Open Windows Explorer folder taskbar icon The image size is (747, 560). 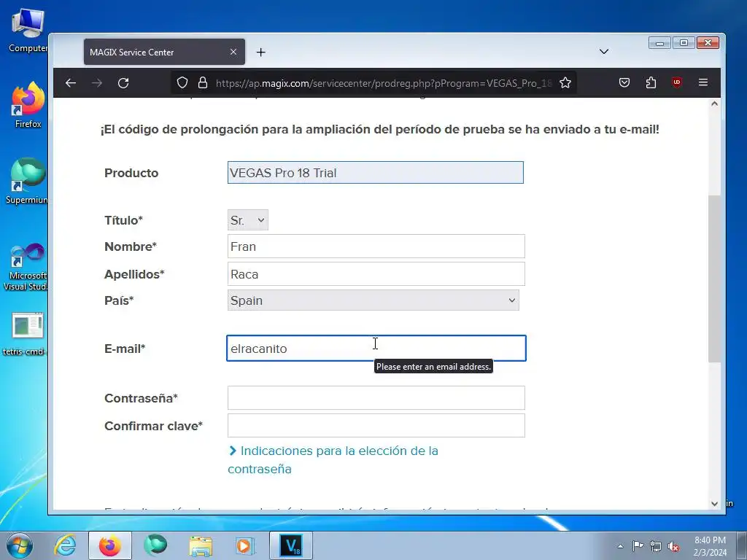[x=201, y=545]
